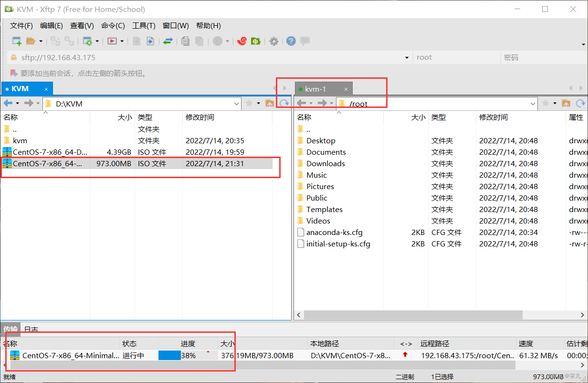Click the feedback speech bubble icon

click(x=305, y=41)
